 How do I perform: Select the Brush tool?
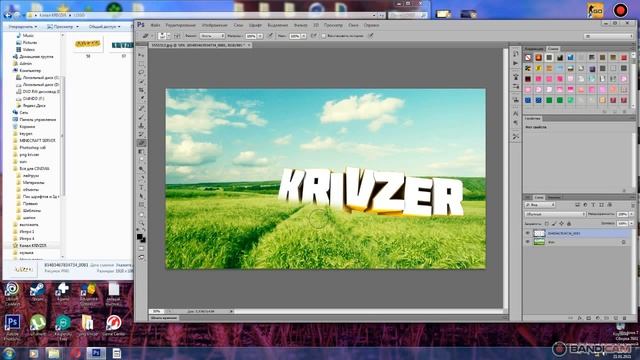click(x=141, y=117)
